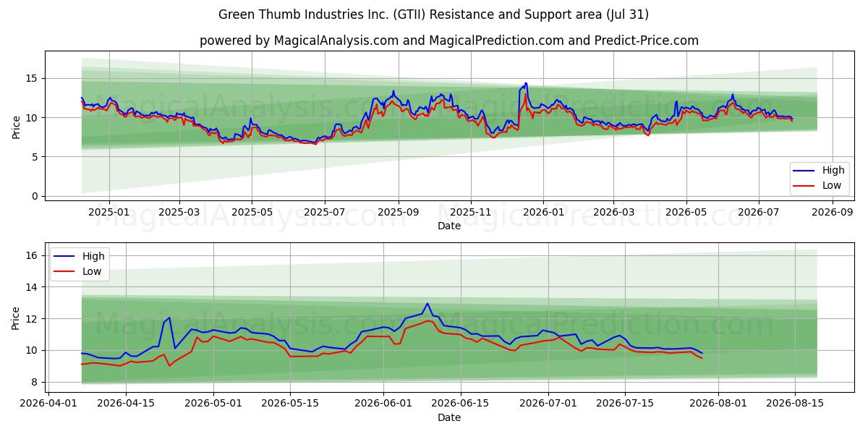Click the chart title mentioning Green Thumb Industries
This screenshot has width=868, height=434.
[x=434, y=14]
